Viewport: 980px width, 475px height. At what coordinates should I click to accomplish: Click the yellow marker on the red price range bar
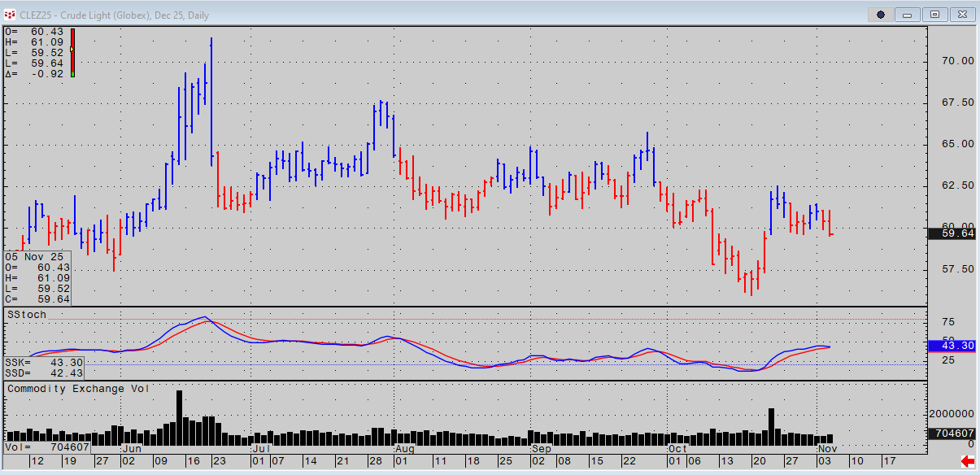tap(72, 49)
